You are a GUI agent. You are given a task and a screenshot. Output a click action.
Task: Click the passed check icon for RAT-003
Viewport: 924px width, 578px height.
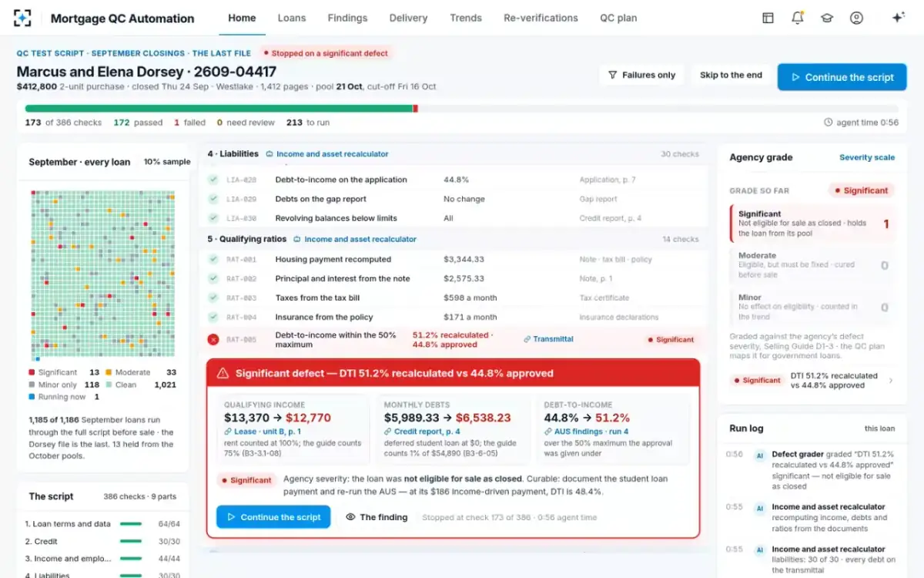213,297
